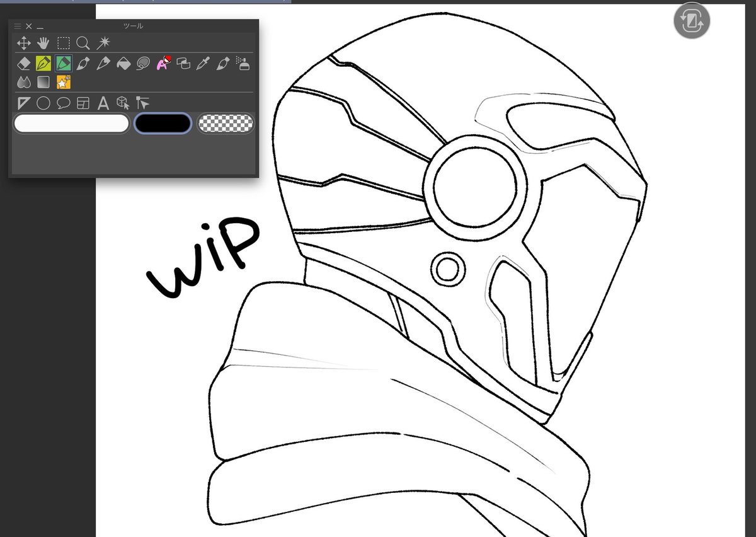Select the Object operation cube tool

coord(123,103)
